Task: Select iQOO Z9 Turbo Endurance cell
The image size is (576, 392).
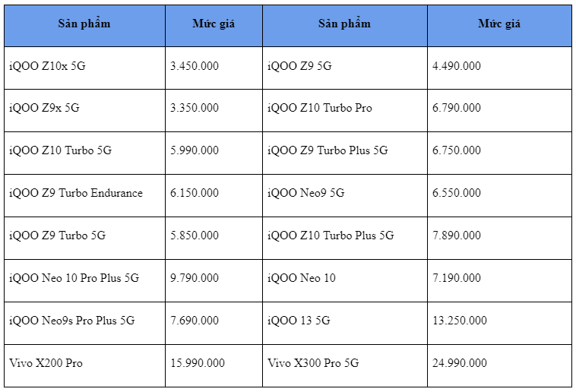Action: coord(76,193)
